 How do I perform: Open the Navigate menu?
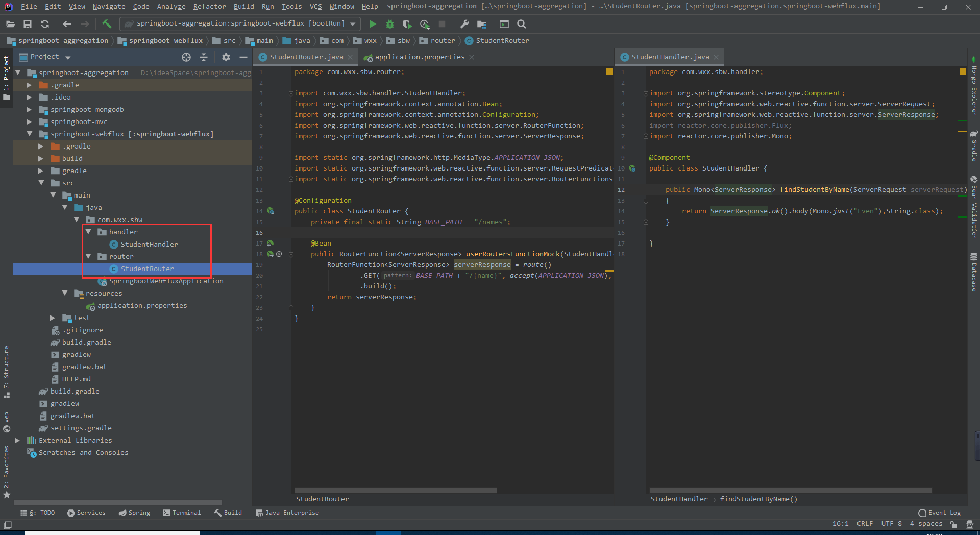pos(109,6)
